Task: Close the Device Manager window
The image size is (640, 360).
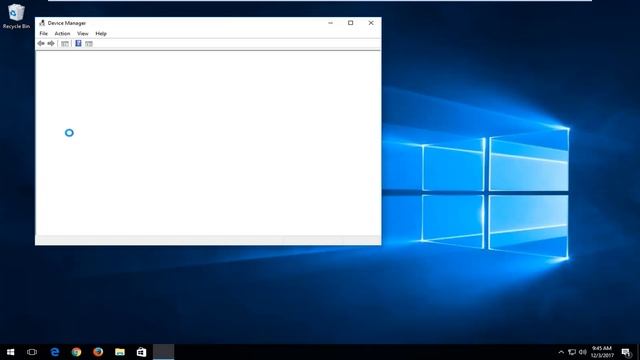Action: (371, 23)
